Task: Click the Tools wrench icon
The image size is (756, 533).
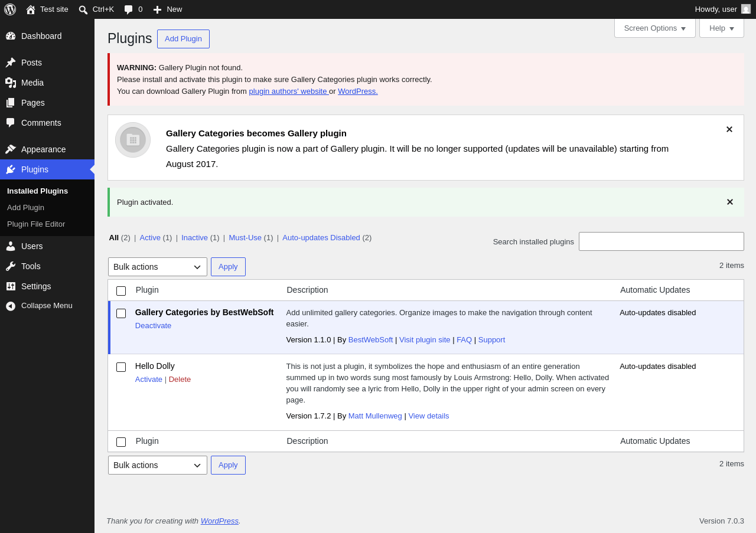Action: click(11, 266)
